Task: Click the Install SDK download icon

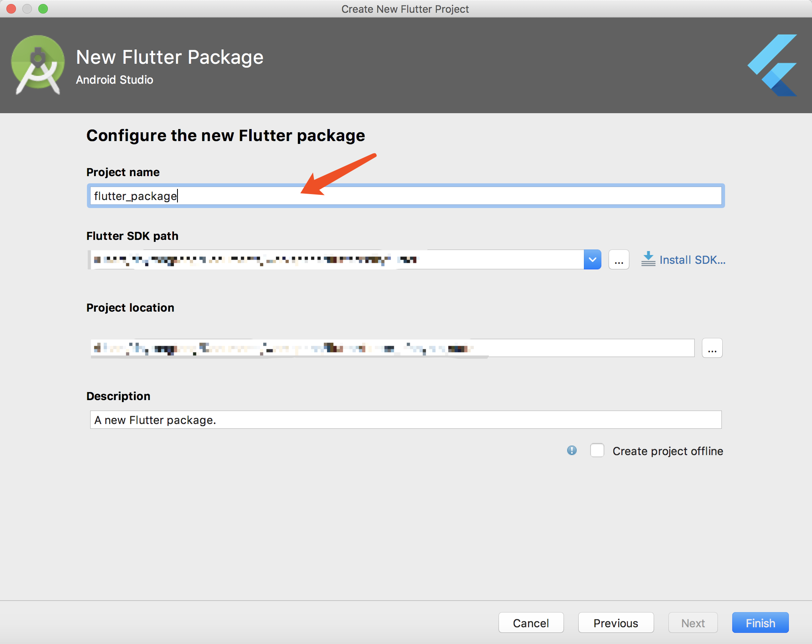Action: 648,259
